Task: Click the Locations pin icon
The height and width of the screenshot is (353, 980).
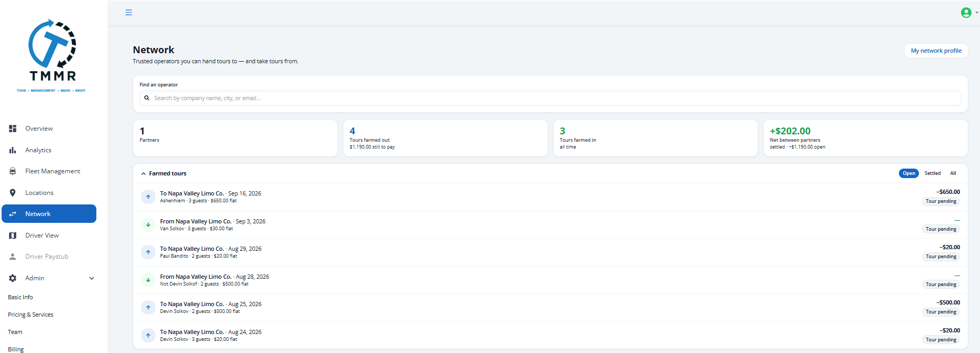Action: (13, 193)
